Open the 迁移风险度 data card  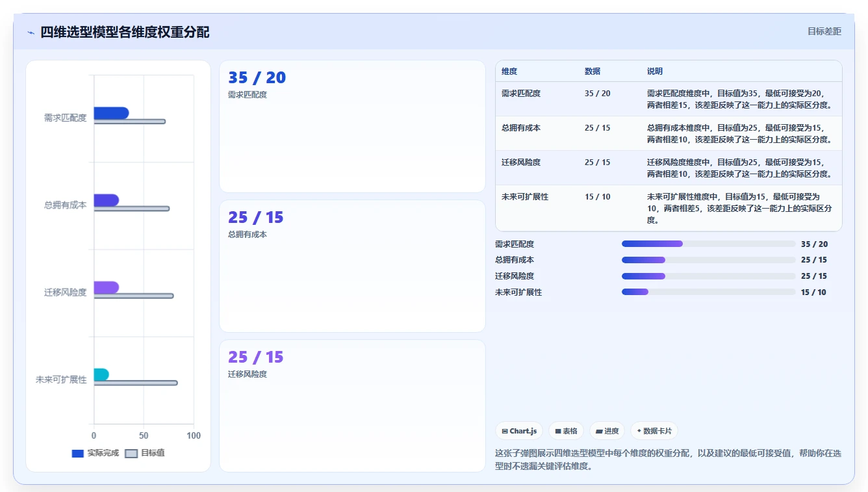tap(352, 406)
